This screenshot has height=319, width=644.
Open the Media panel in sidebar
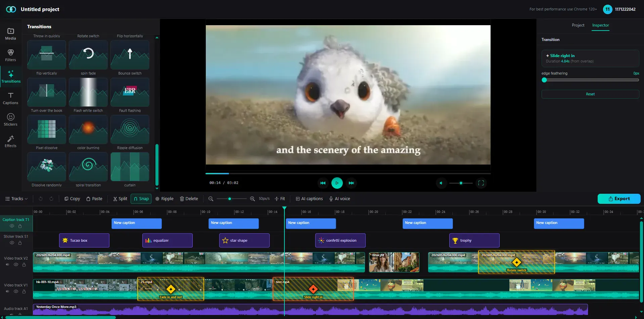coord(10,34)
